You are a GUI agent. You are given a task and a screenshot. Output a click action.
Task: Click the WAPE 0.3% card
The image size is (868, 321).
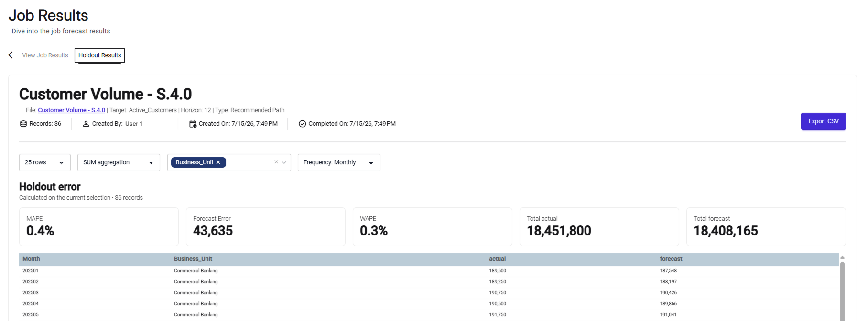pos(433,226)
